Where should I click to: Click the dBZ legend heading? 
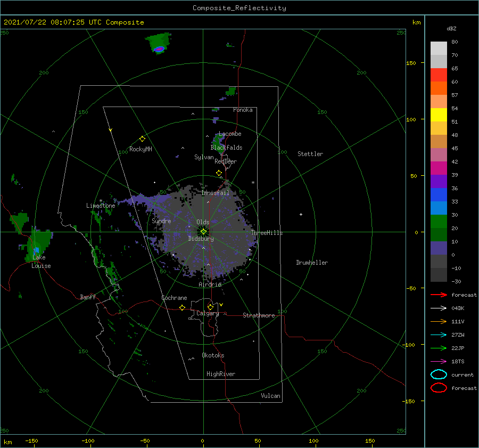[451, 28]
